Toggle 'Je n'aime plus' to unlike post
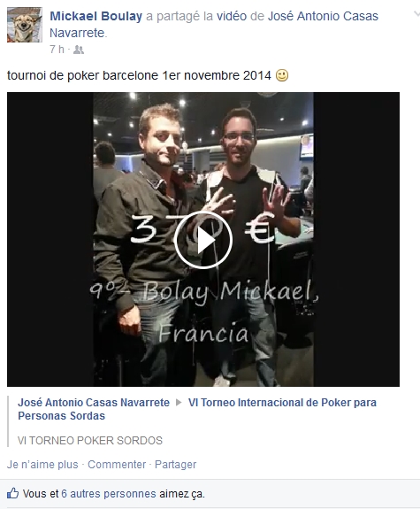This screenshot has height=509, width=420. pos(42,464)
